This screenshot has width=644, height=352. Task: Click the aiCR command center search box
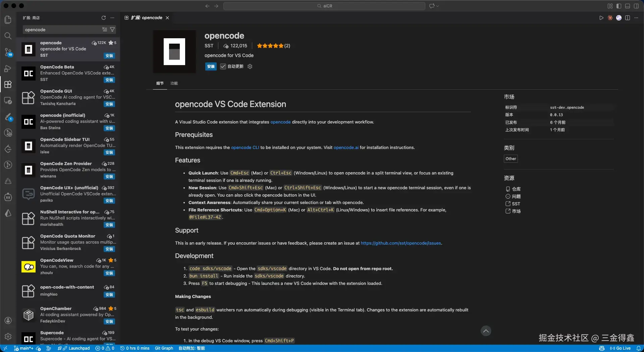pyautogui.click(x=324, y=6)
